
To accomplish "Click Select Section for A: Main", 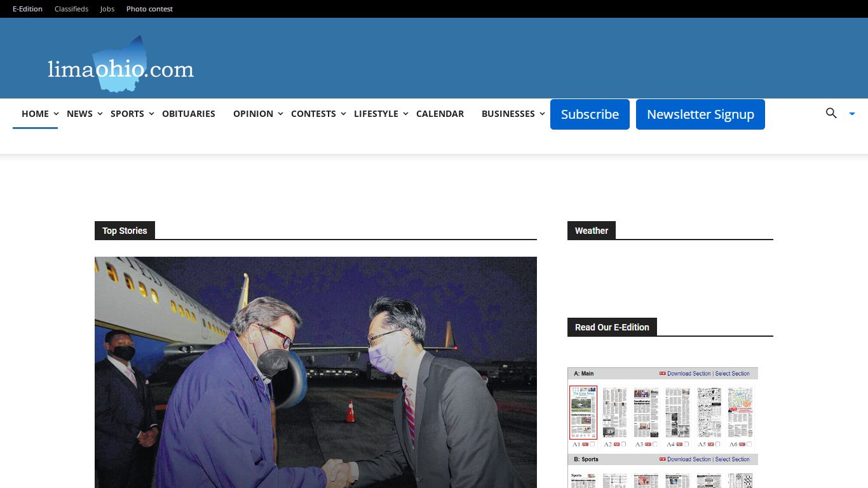I will [x=732, y=374].
